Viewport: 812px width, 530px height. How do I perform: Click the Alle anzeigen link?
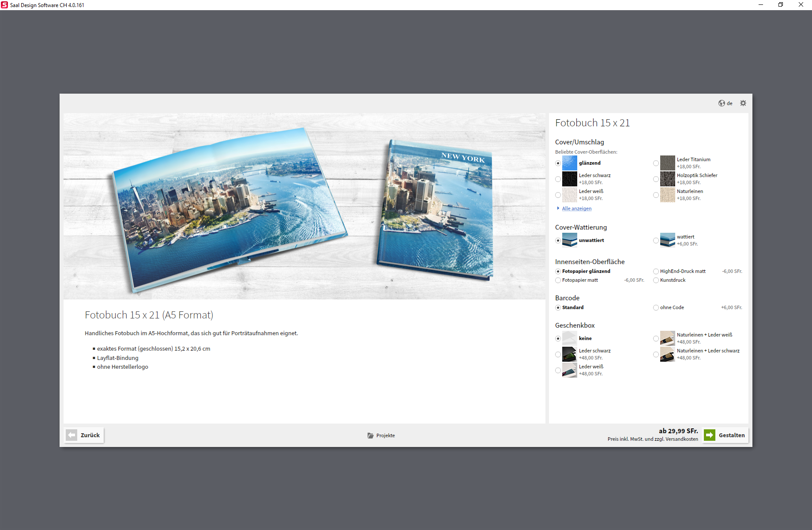pyautogui.click(x=577, y=208)
